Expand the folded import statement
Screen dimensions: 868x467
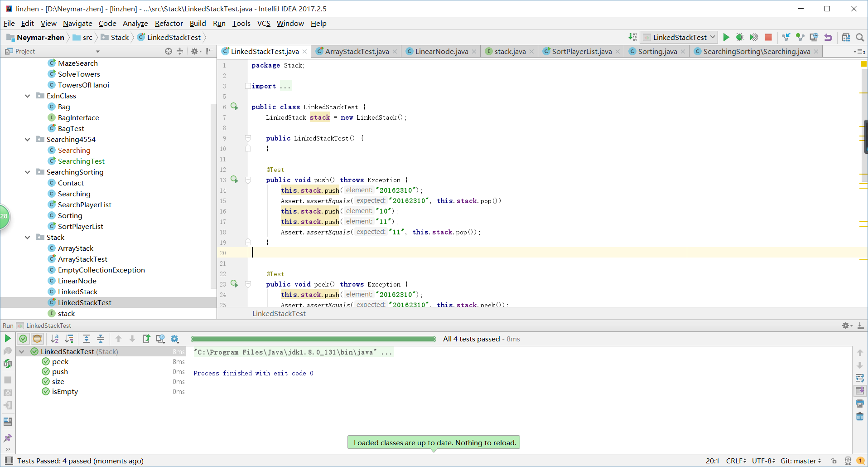[248, 86]
